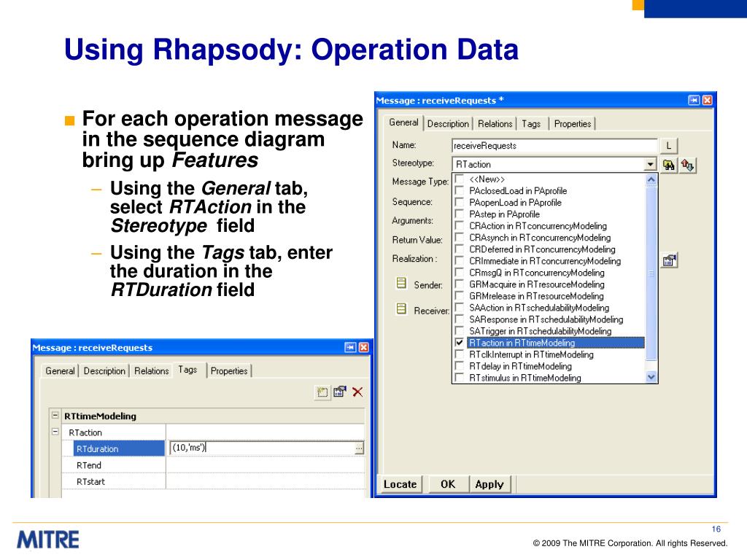Check SATrigger in RTschedulabilityModeling

point(460,331)
